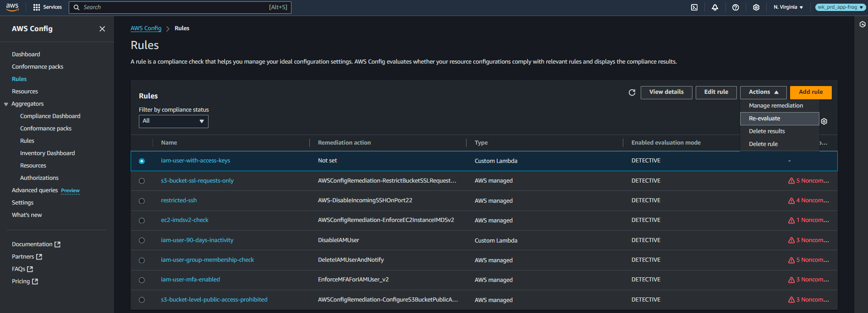Close the AWS Config side navigation
Viewport: 868px width, 313px height.
pyautogui.click(x=102, y=29)
